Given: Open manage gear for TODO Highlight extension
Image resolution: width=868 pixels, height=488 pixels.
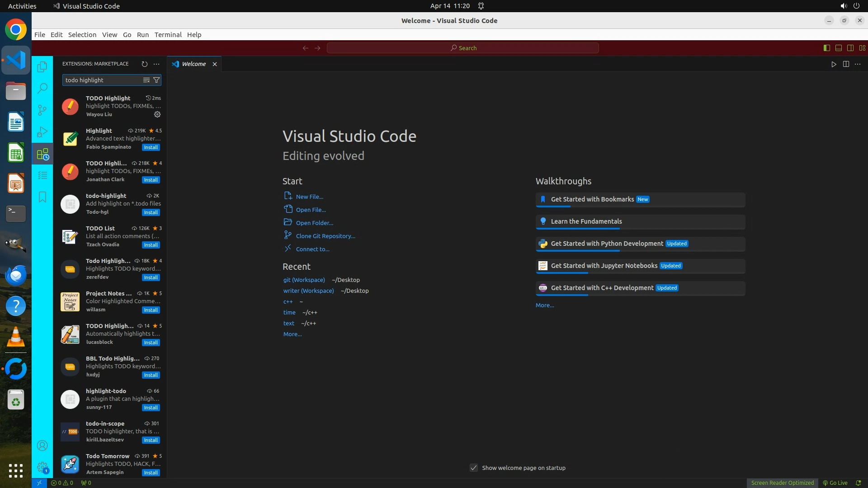Looking at the screenshot, I should click(x=157, y=114).
